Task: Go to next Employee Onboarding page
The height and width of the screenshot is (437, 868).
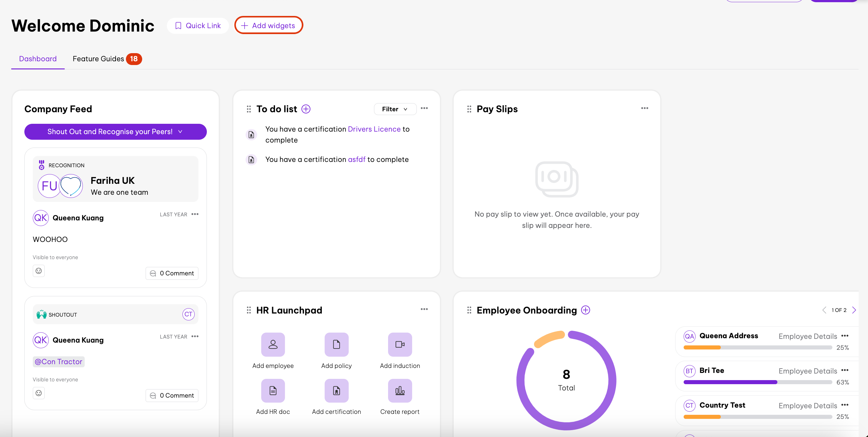Action: [x=854, y=310]
